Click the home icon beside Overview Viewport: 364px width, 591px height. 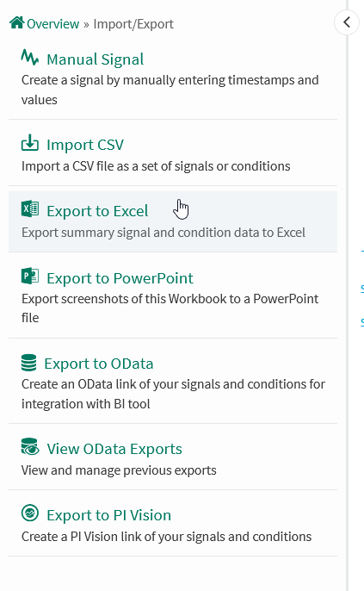[16, 22]
